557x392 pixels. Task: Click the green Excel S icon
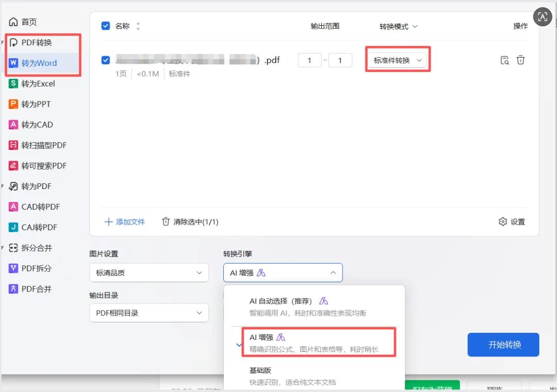point(13,84)
